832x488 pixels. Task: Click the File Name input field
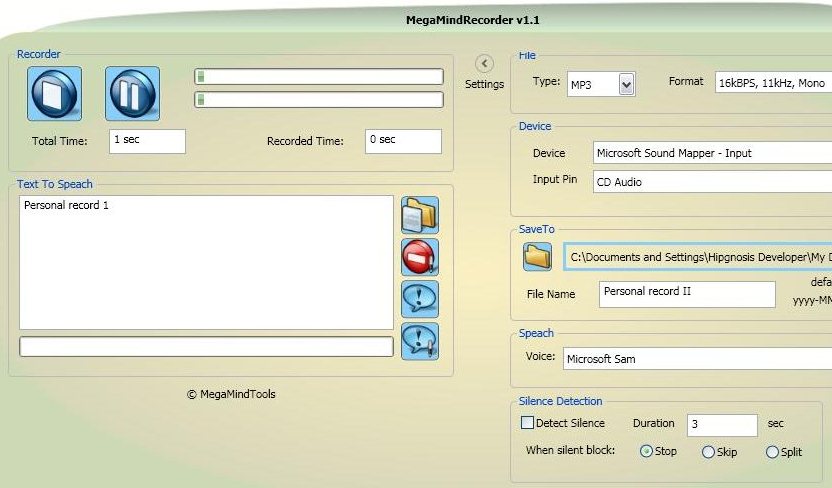click(687, 294)
